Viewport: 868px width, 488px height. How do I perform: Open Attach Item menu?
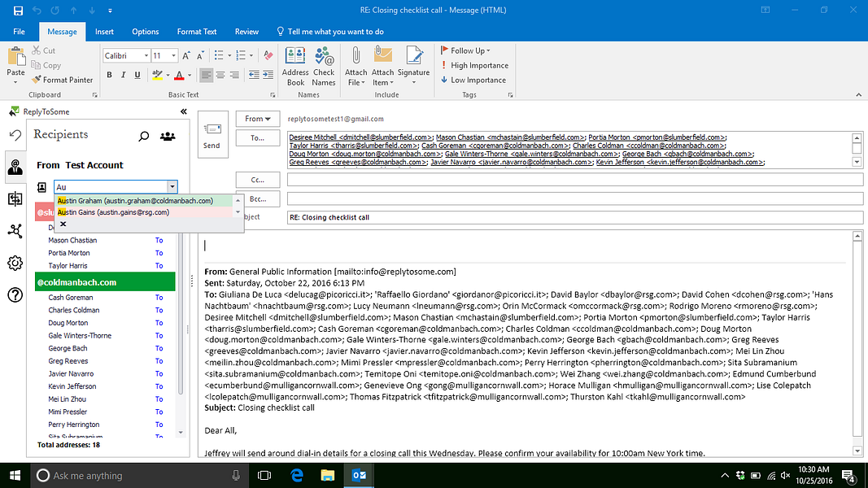(x=382, y=66)
